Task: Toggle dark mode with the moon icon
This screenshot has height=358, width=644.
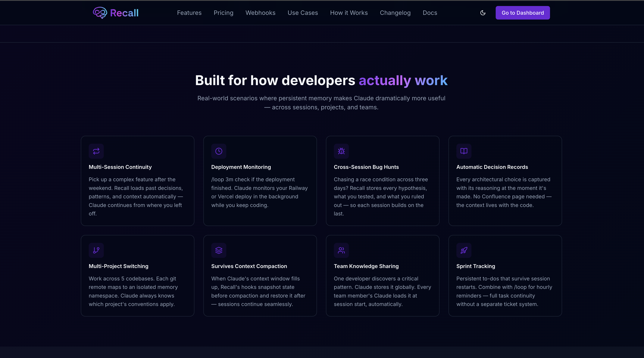Action: click(x=483, y=13)
